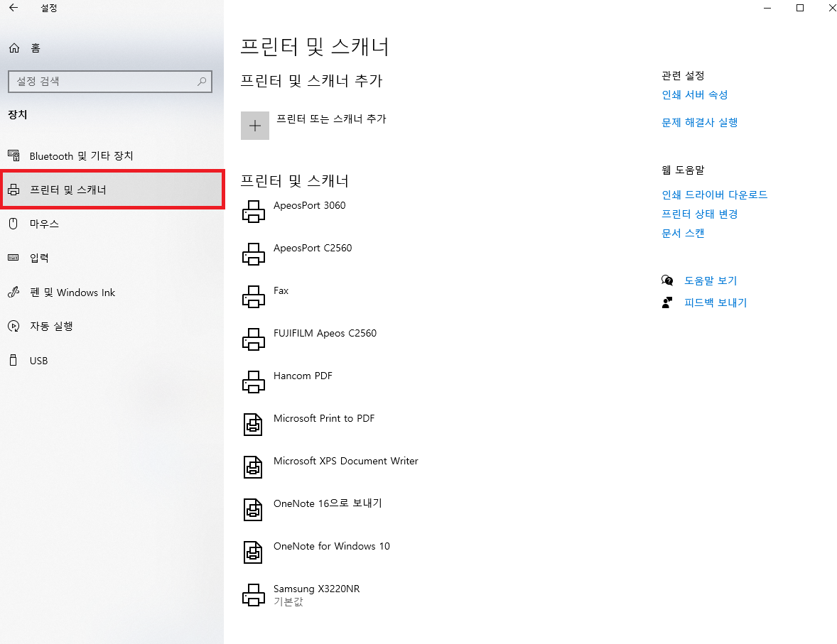Open the Microsoft Print to PDF printer

click(323, 418)
